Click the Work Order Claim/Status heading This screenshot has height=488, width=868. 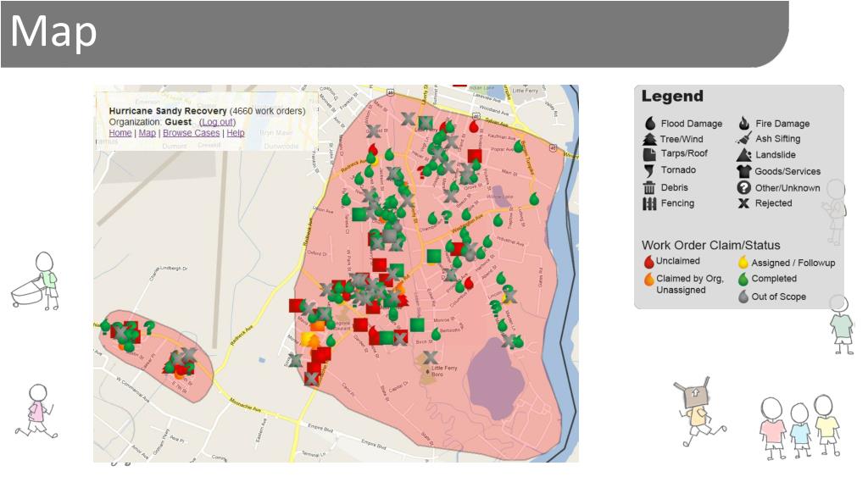tap(711, 245)
